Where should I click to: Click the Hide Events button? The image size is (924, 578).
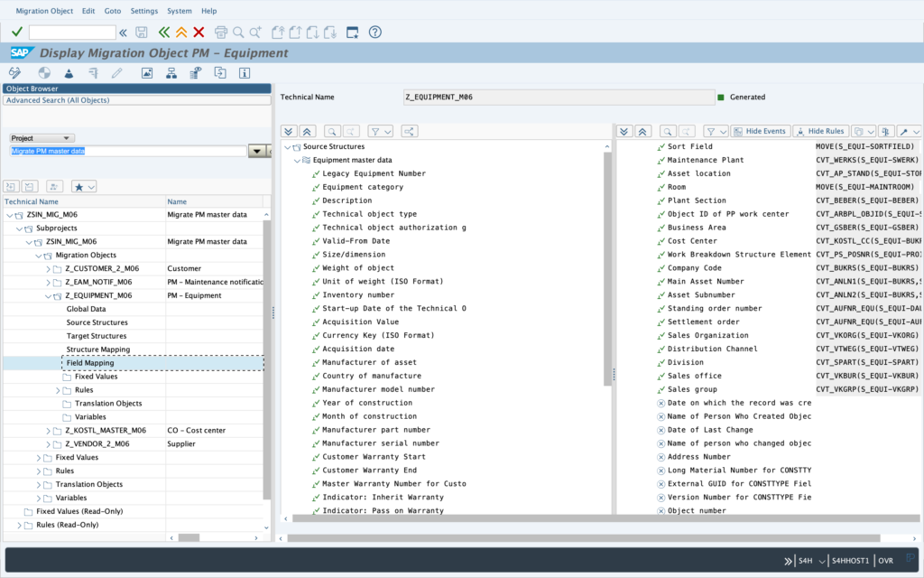[760, 132]
